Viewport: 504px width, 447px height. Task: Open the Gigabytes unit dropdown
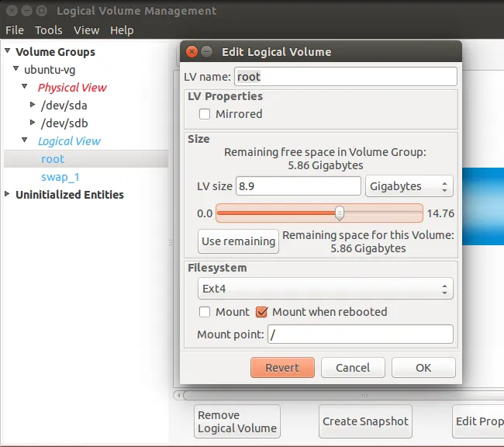click(x=409, y=186)
